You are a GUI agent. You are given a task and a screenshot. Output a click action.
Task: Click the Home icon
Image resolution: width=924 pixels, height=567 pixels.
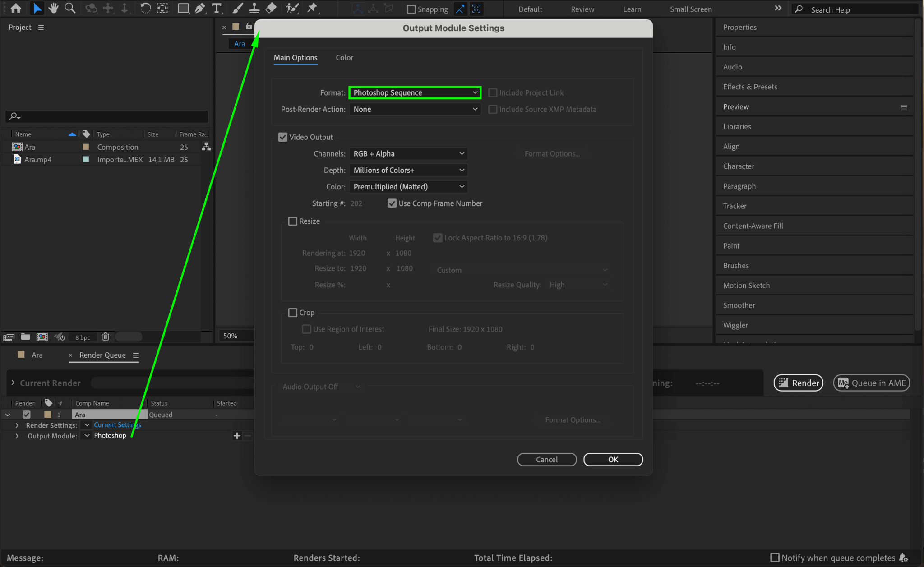pyautogui.click(x=16, y=8)
